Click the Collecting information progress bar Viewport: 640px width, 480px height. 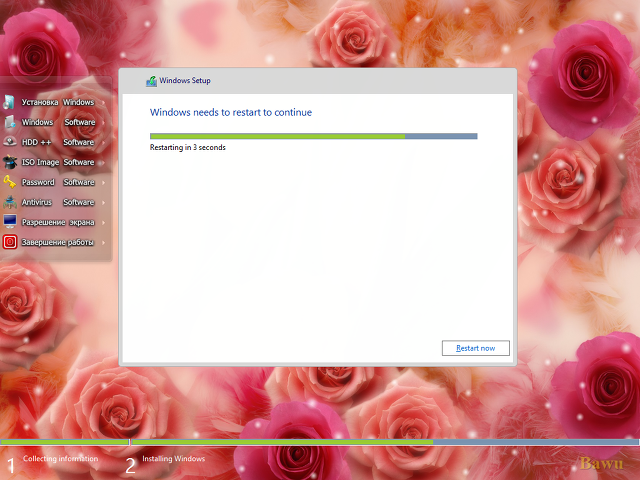point(64,442)
